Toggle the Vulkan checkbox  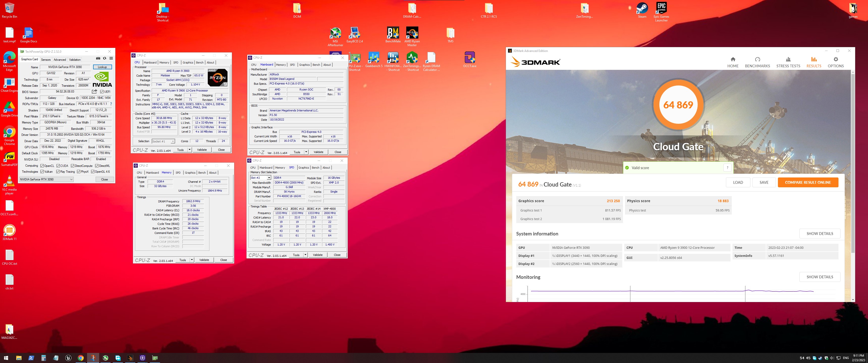point(42,172)
